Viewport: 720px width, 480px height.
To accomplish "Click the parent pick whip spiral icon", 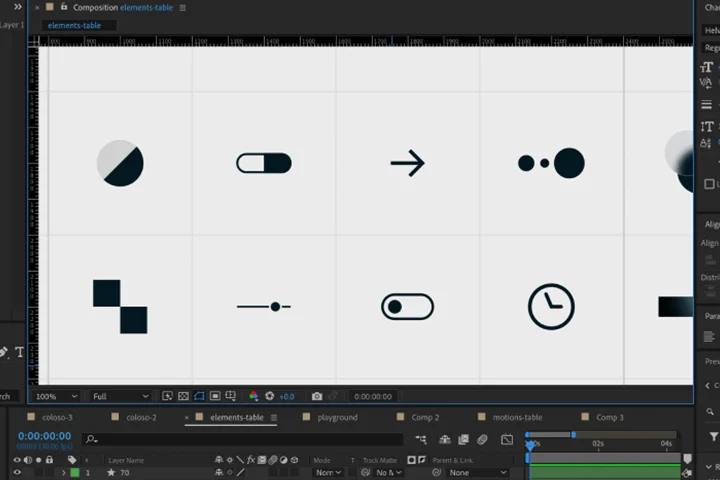I will [436, 472].
